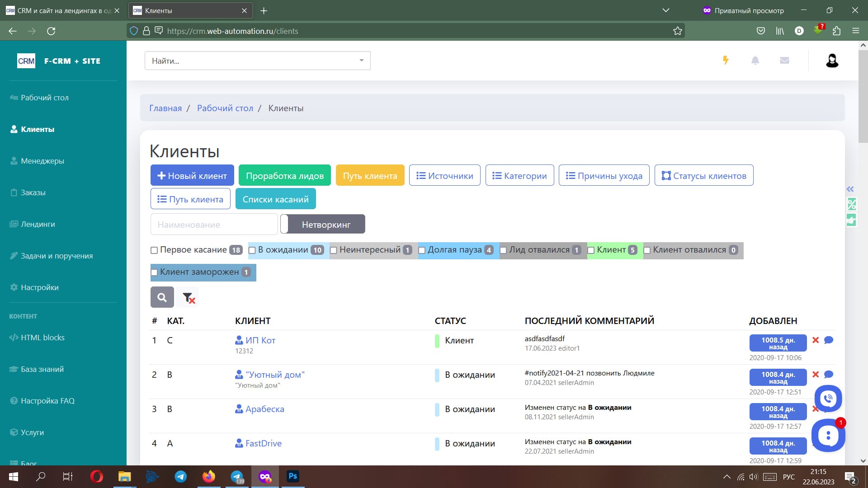Delete ИП Кот row with red cross

point(816,340)
